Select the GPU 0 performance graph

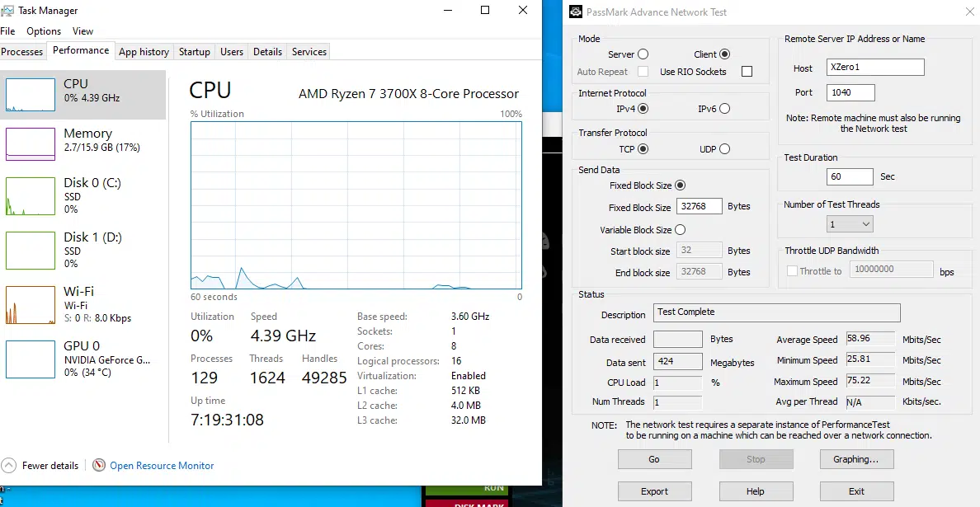click(31, 359)
